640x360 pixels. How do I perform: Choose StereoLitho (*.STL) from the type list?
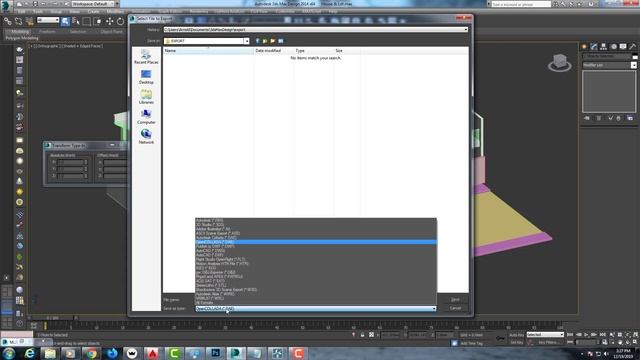pos(316,285)
